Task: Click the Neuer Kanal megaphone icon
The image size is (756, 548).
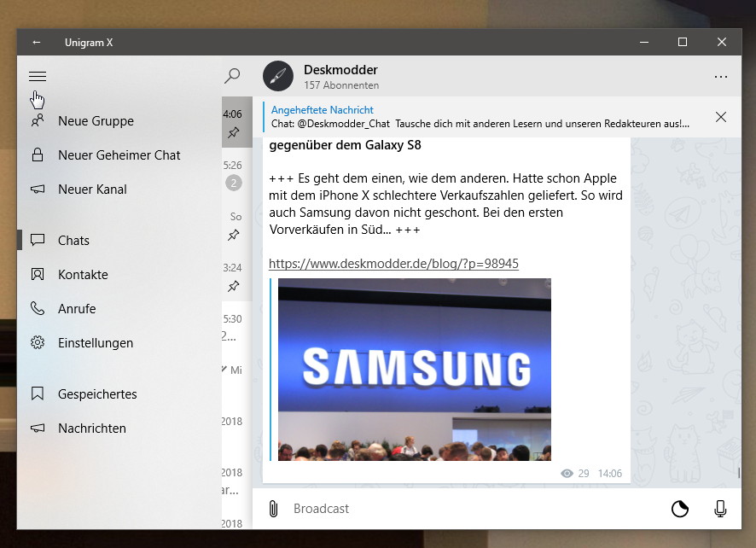Action: coord(38,189)
